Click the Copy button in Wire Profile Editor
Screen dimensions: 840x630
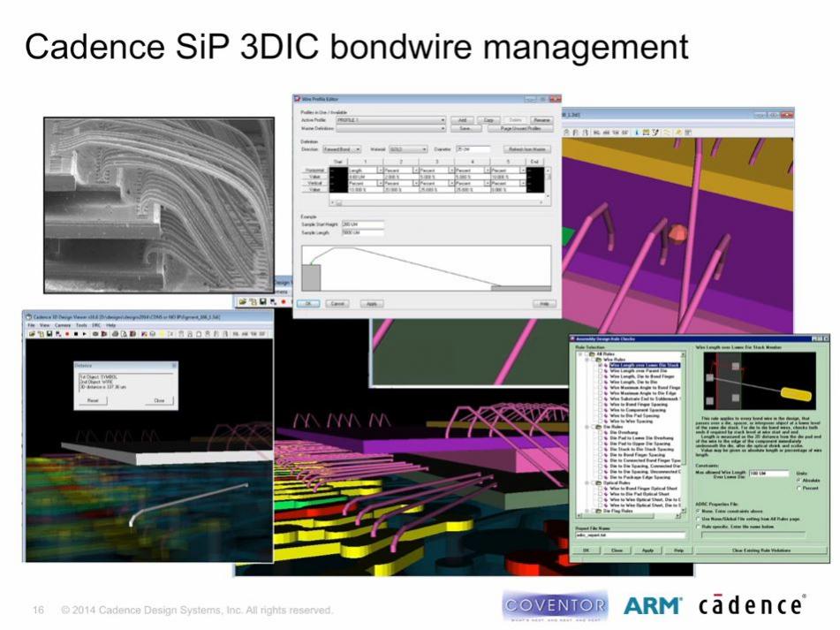488,120
